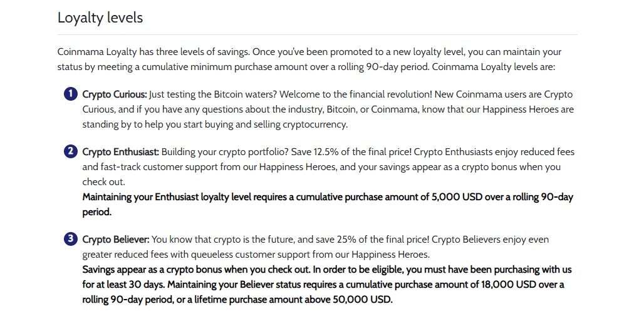644x319 pixels.
Task: Click the Welcome to the financial revolution text
Action: (x=356, y=94)
